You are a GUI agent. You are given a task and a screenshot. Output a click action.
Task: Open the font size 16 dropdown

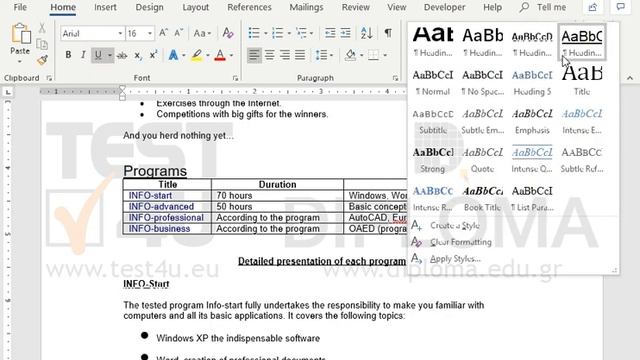tap(150, 33)
